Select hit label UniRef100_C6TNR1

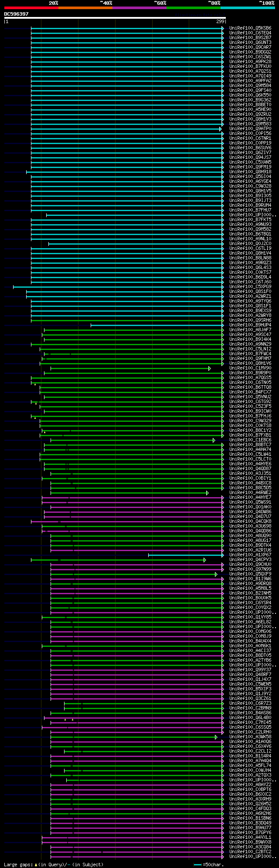250,138
